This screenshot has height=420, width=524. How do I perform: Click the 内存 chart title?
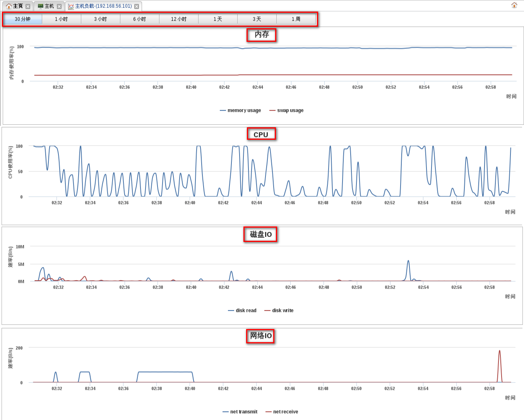[x=262, y=34]
